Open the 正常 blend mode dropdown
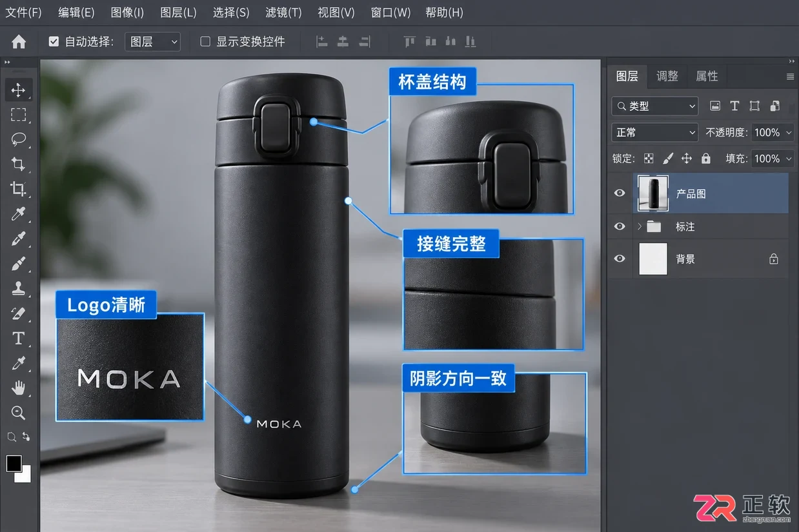Viewport: 799px width, 532px height. pyautogui.click(x=654, y=132)
